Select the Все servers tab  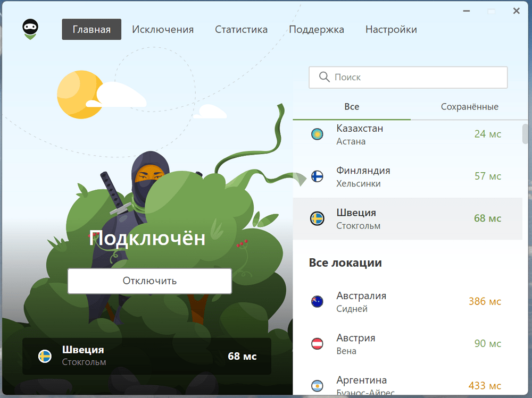click(x=351, y=106)
